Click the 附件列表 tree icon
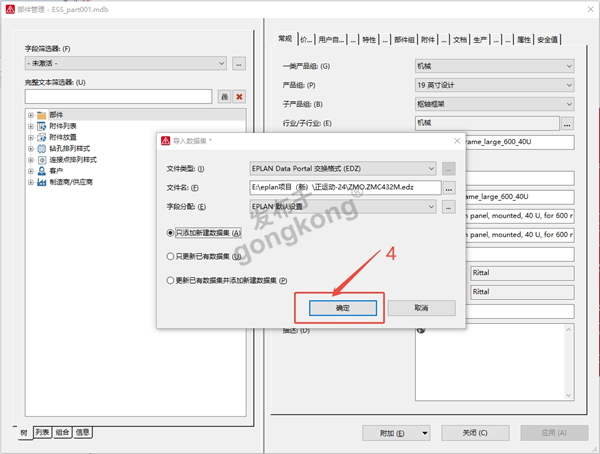The width and height of the screenshot is (600, 454). pyautogui.click(x=41, y=126)
